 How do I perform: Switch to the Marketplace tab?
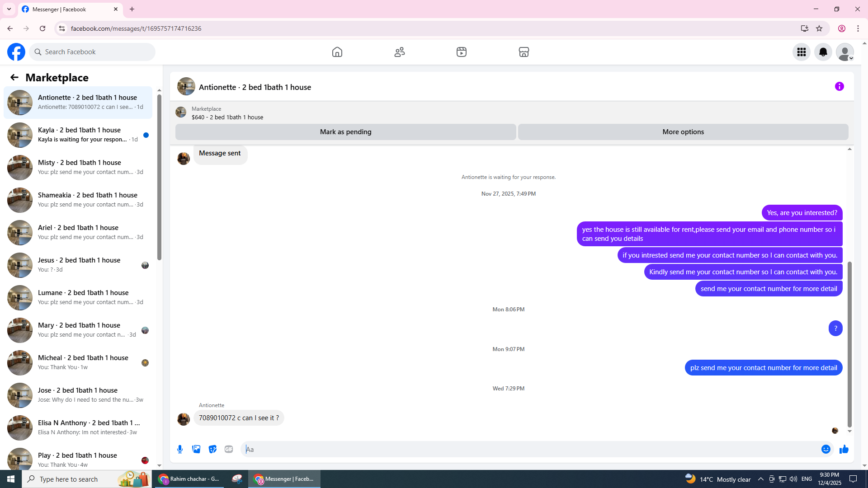pyautogui.click(x=524, y=52)
